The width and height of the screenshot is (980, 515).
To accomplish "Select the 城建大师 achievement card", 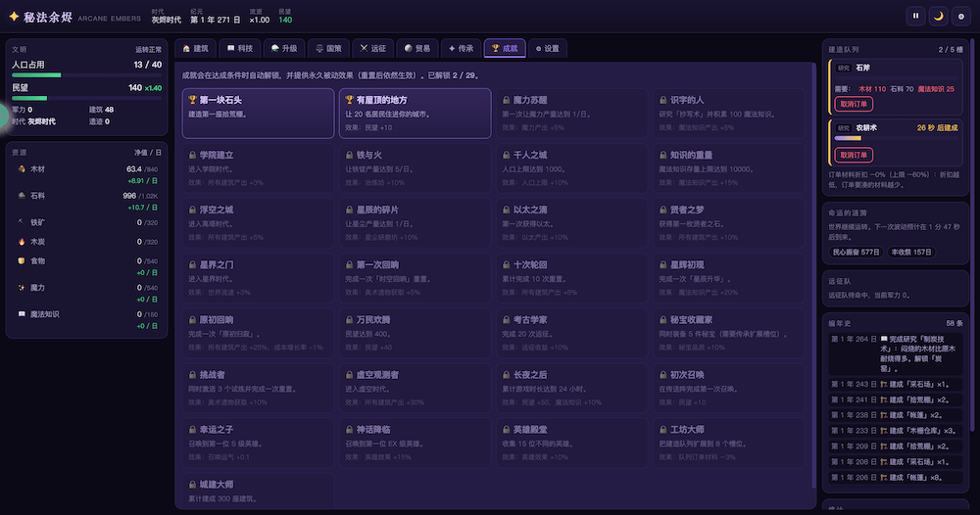I will [x=258, y=491].
